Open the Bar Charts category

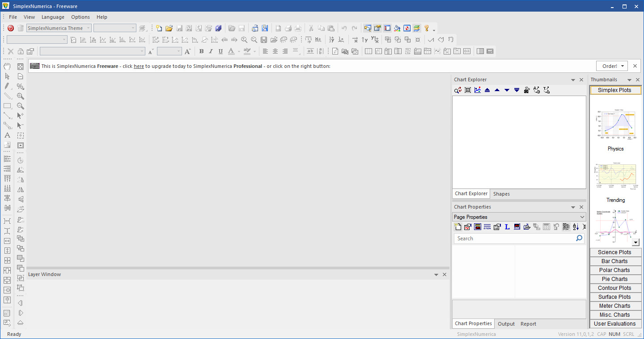pos(614,261)
